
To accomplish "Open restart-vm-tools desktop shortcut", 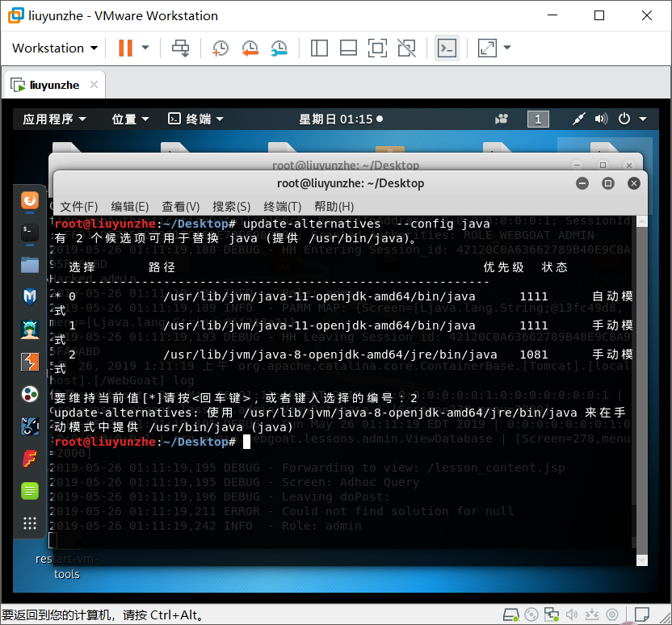I will click(67, 566).
